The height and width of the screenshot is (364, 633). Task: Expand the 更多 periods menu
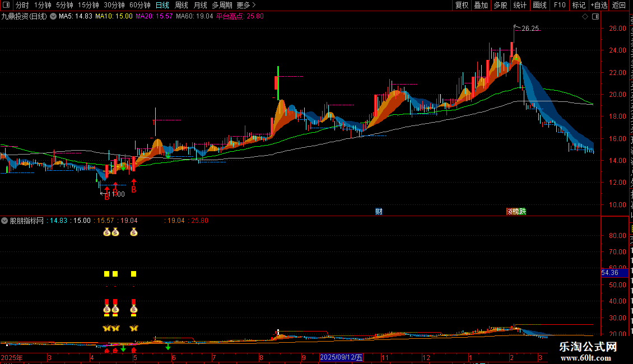(246, 5)
